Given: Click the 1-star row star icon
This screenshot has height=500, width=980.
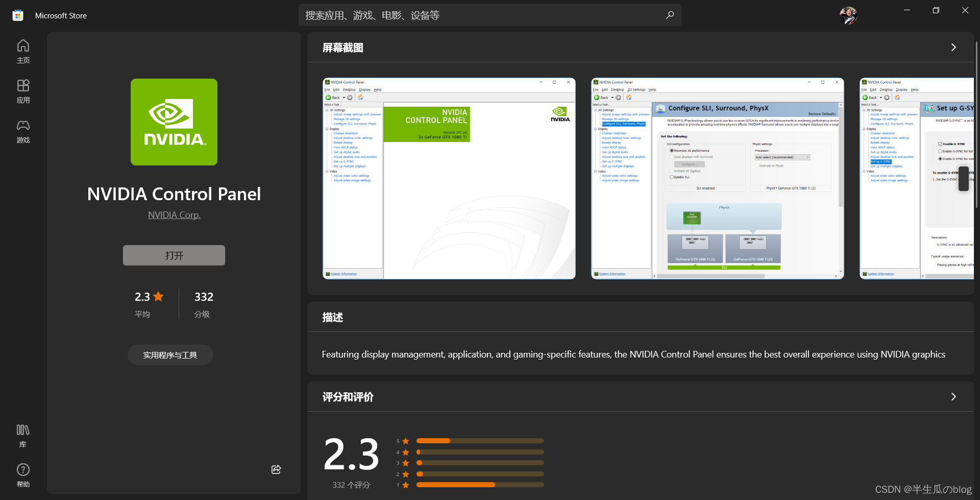Looking at the screenshot, I should pyautogui.click(x=406, y=485).
